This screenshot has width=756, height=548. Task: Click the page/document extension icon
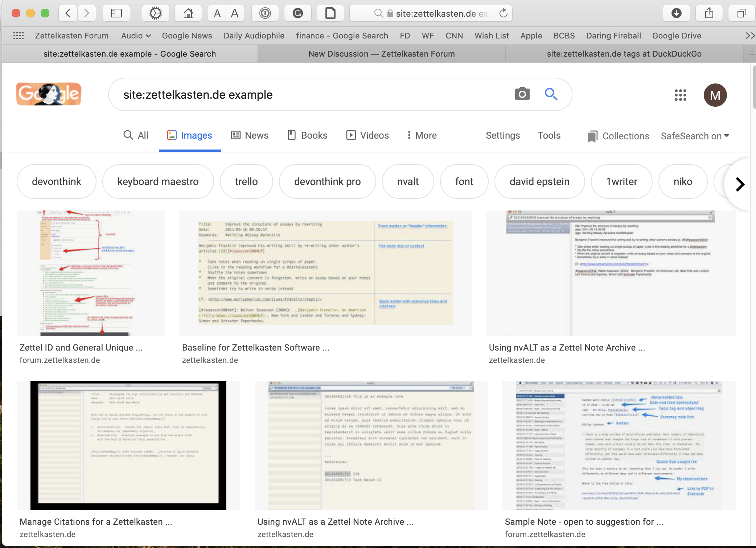(330, 13)
